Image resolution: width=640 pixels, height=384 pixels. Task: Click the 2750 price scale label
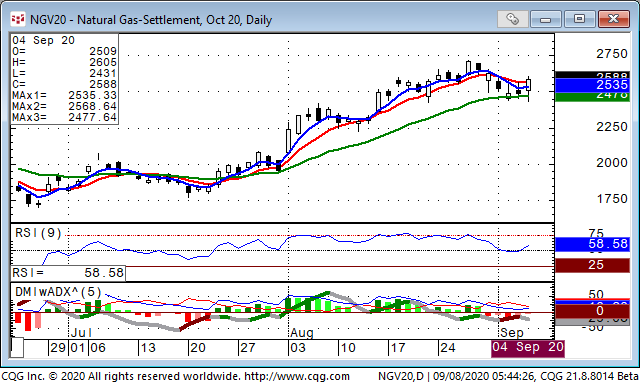(612, 54)
